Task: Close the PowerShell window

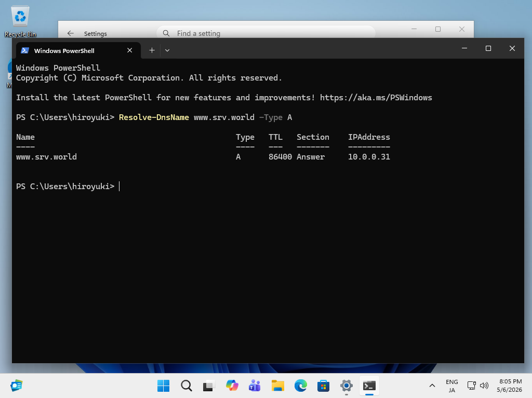Action: (x=512, y=48)
